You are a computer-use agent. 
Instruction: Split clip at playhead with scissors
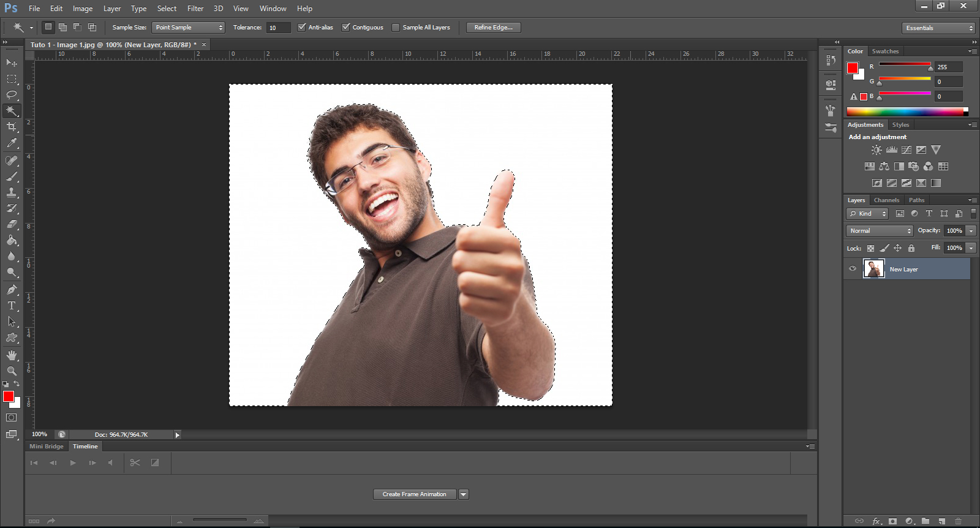pos(135,463)
